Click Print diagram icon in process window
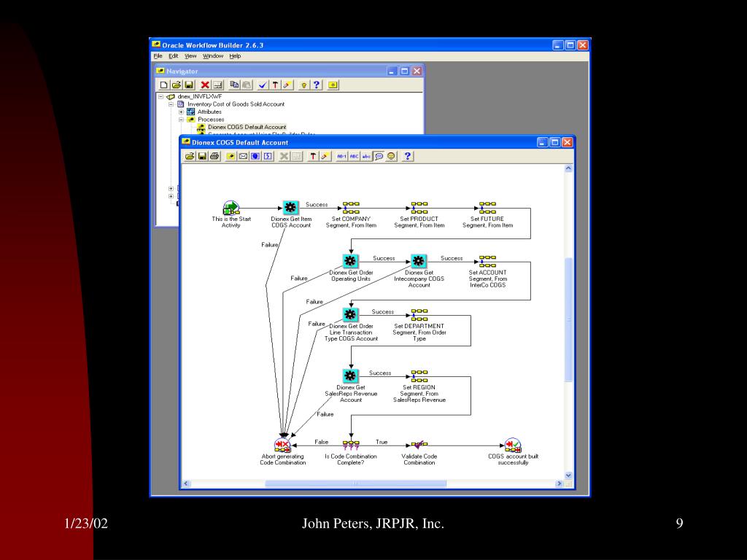The width and height of the screenshot is (747, 560). point(214,156)
